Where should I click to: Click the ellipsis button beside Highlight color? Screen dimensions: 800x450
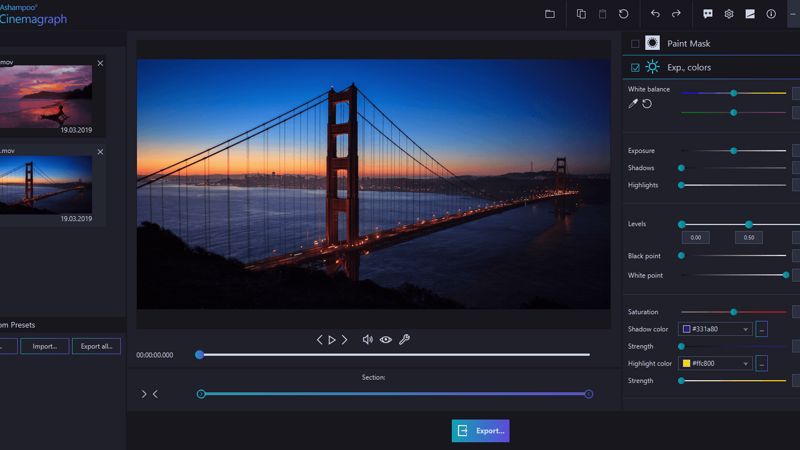point(761,363)
